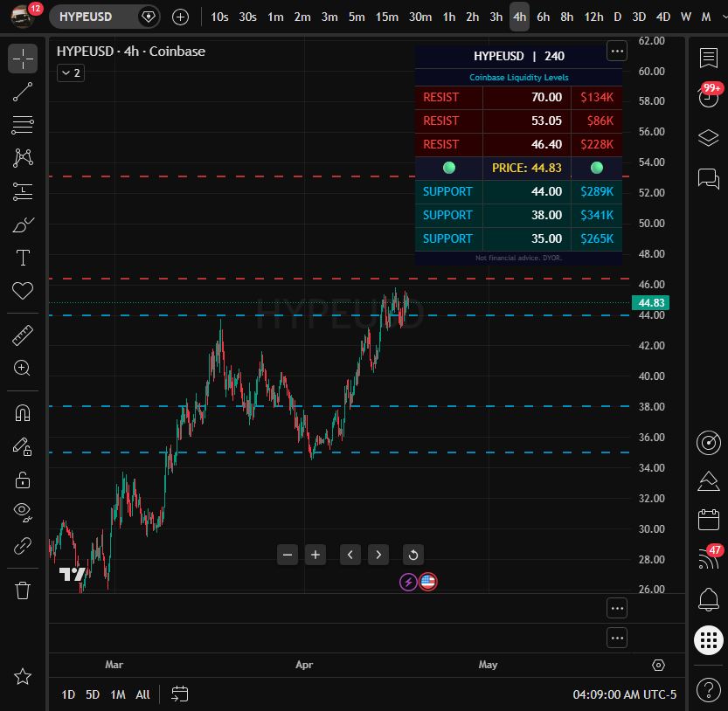Lock all drawings with the padlock
The image size is (728, 711).
pos(23,479)
